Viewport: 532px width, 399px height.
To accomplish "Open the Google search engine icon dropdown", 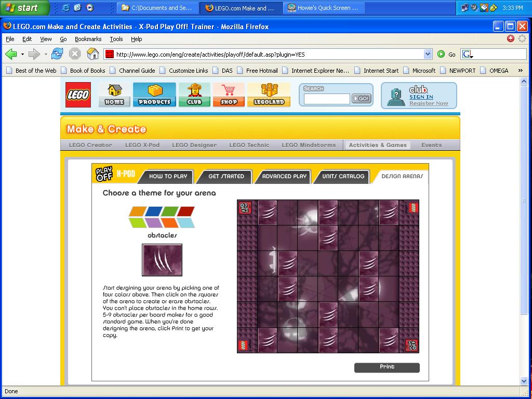I will (468, 54).
